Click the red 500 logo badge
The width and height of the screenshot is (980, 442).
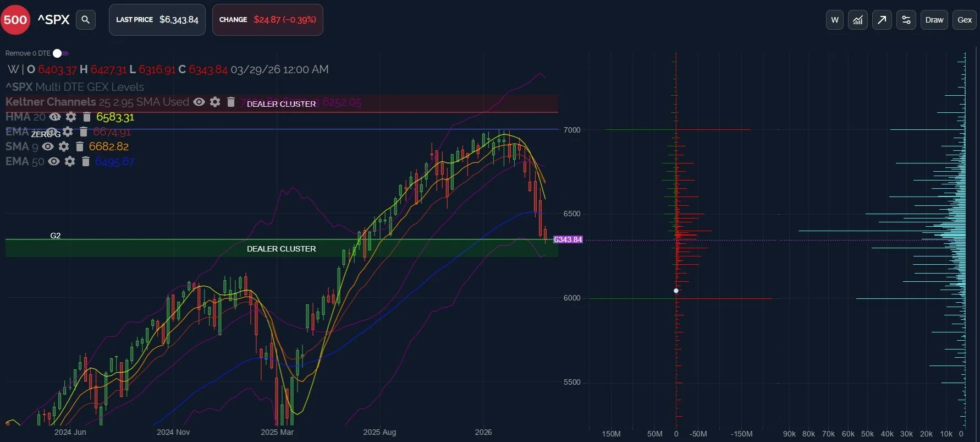[15, 20]
